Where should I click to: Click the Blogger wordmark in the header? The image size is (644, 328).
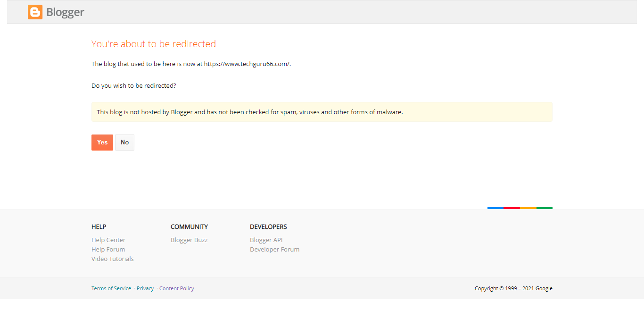[x=65, y=12]
